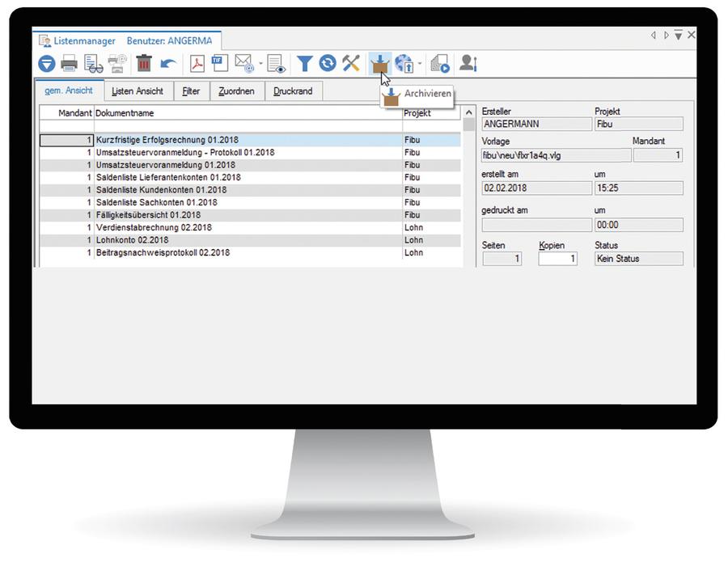Open settings via crossed tools icon
This screenshot has height=575, width=728.
tap(350, 63)
